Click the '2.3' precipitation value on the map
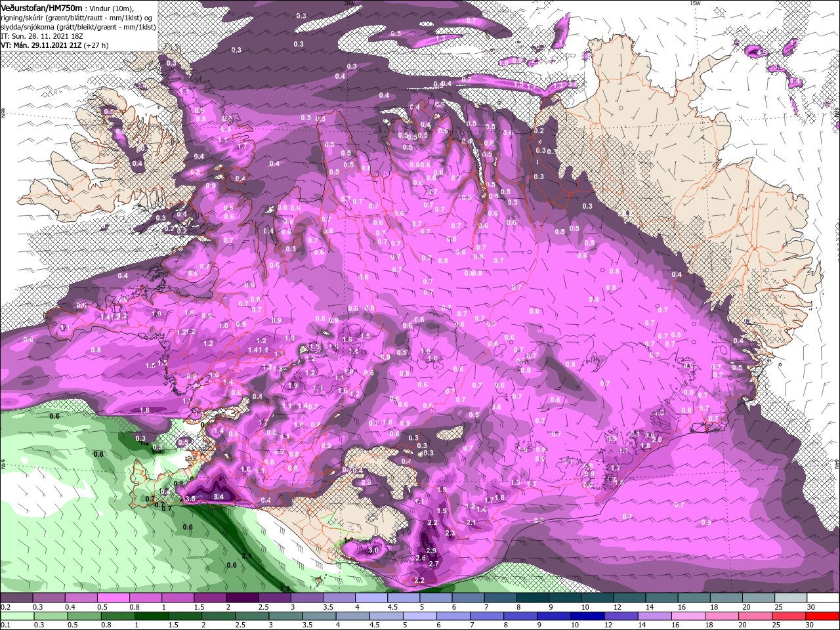840x630 pixels. tap(450, 534)
